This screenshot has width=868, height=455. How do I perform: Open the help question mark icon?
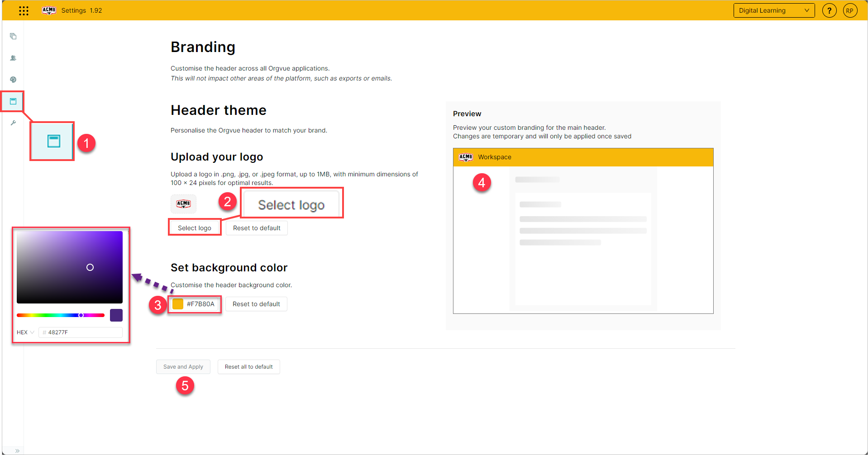pyautogui.click(x=829, y=10)
